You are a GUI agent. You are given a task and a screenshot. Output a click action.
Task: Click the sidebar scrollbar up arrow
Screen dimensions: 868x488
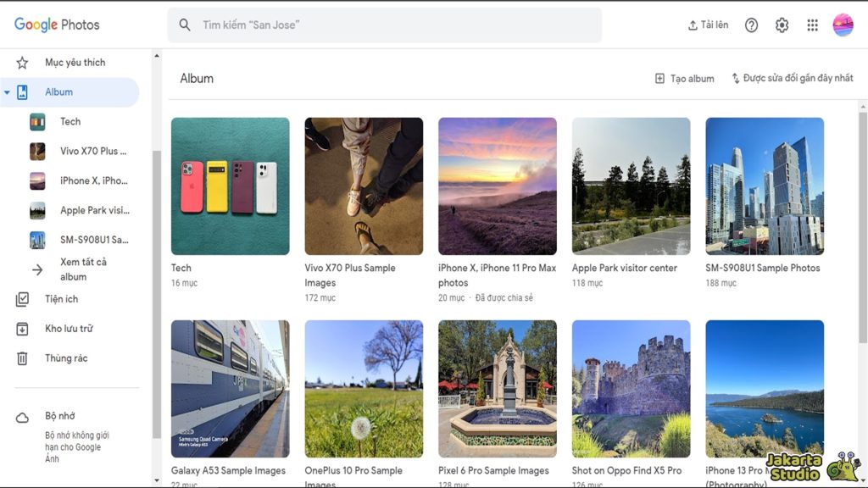coord(157,56)
